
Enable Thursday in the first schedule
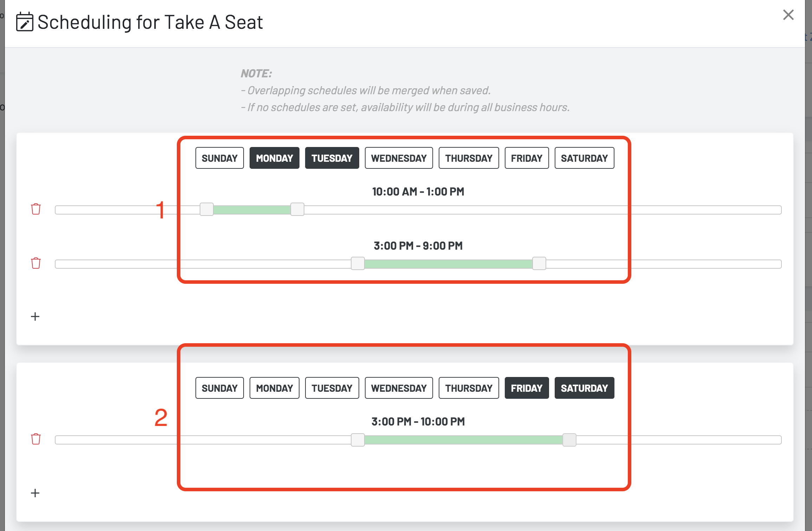tap(469, 158)
